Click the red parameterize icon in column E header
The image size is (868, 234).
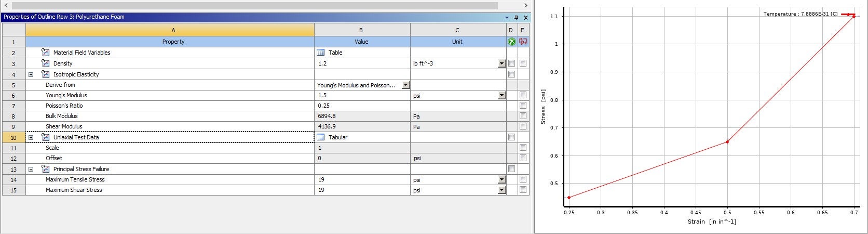coord(523,42)
